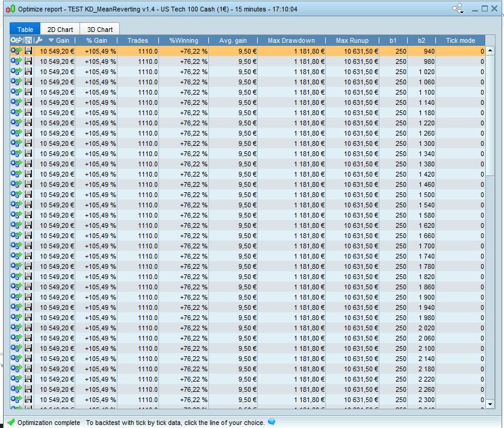Click b2 value 1 140

[426, 102]
